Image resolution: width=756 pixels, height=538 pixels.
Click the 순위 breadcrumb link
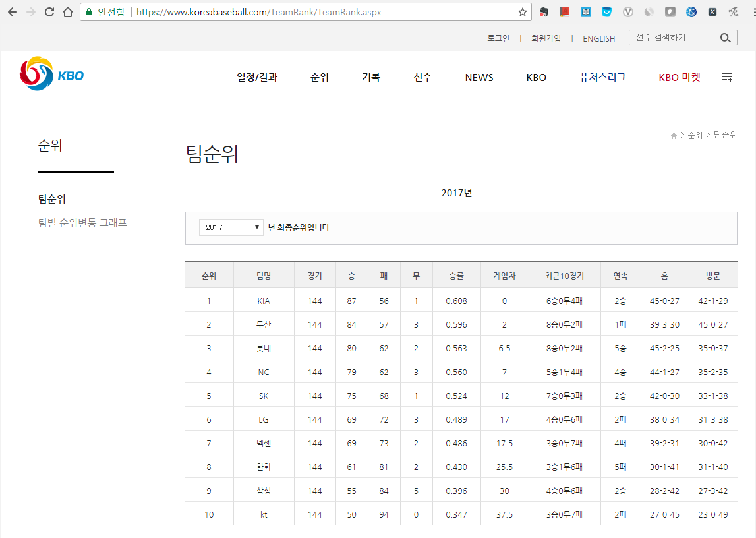click(x=695, y=134)
